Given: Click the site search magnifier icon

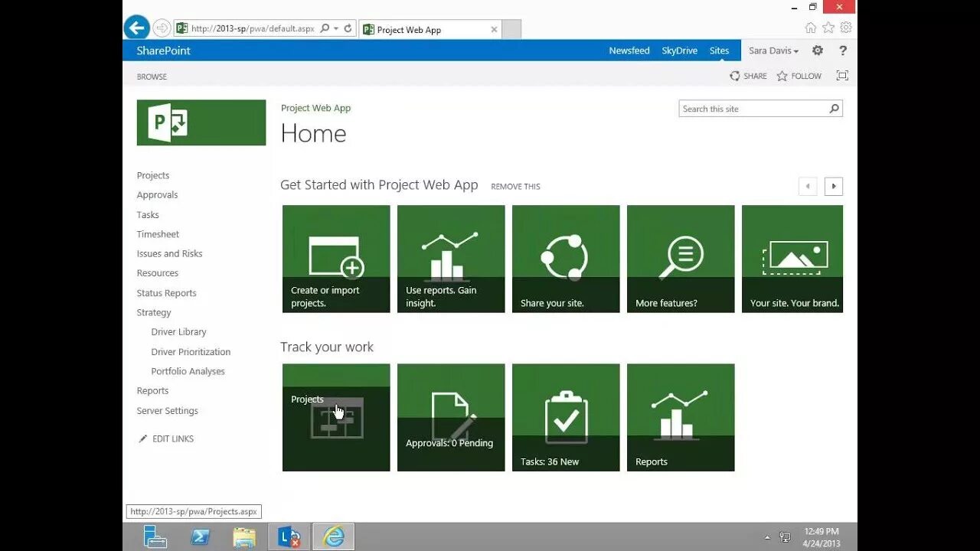Looking at the screenshot, I should pos(835,109).
